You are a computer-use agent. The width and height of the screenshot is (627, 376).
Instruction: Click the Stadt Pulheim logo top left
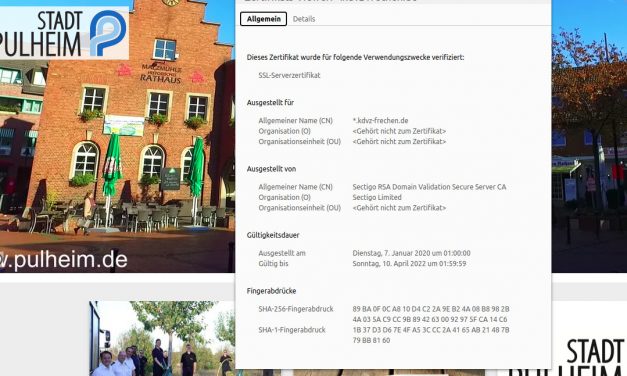[64, 33]
